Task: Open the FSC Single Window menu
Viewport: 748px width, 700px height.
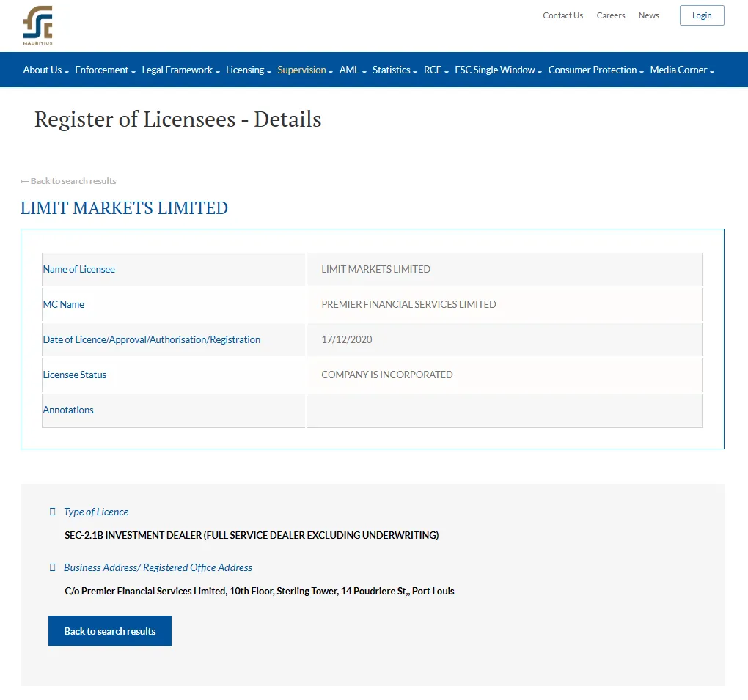Action: click(x=499, y=70)
